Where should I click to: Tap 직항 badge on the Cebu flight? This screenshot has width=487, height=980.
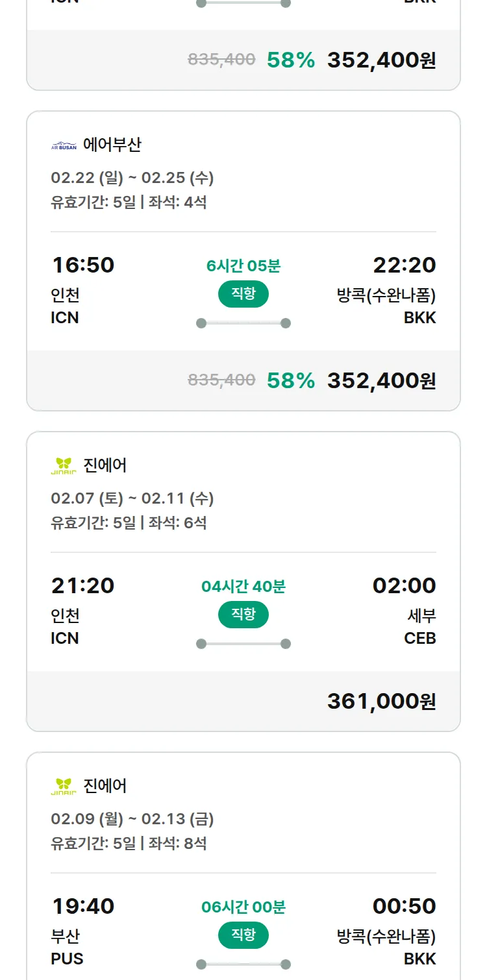[243, 615]
